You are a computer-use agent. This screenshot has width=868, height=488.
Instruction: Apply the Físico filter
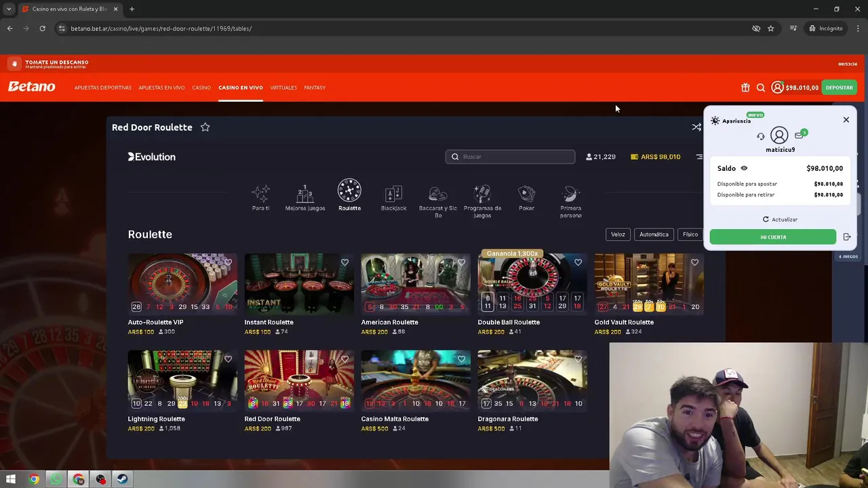point(690,235)
